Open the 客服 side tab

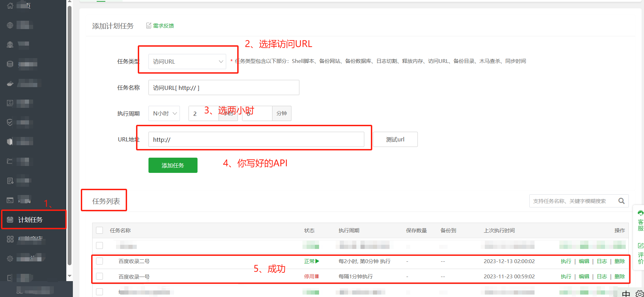coord(640,221)
